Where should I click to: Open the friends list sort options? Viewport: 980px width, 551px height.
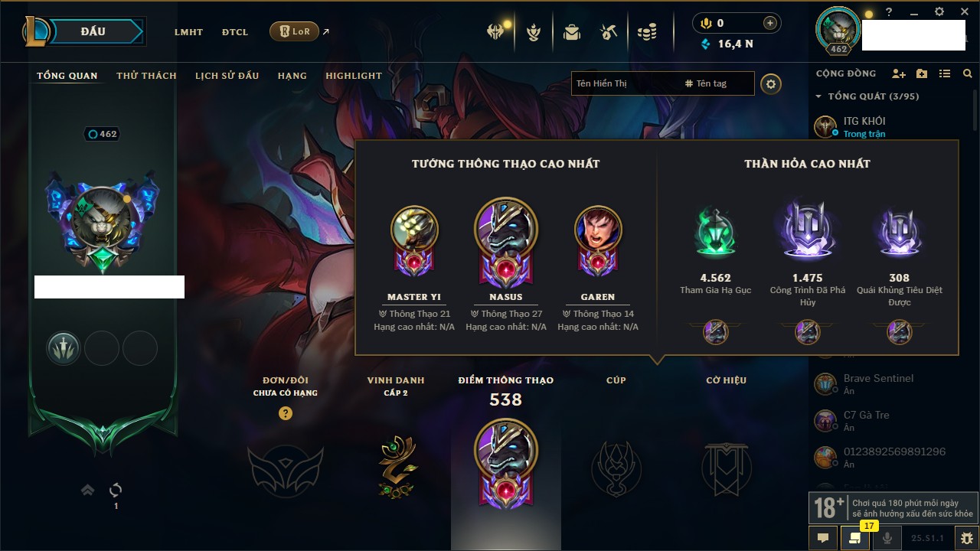[945, 73]
